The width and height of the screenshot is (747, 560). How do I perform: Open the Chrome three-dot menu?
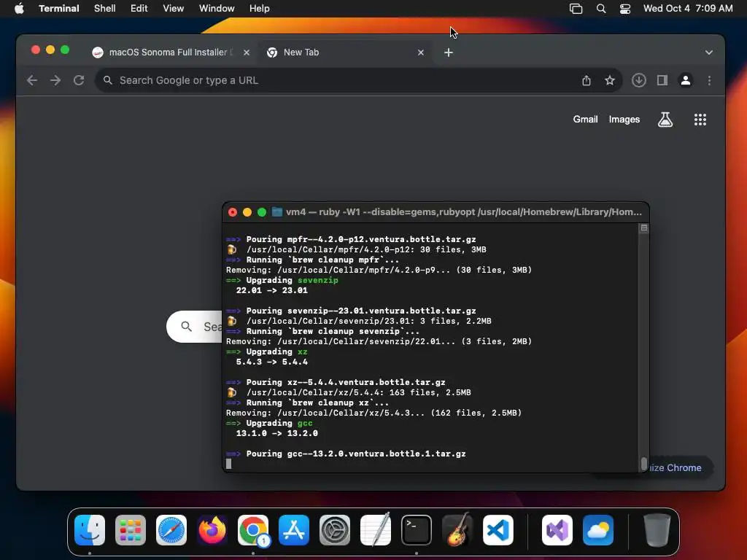(709, 80)
